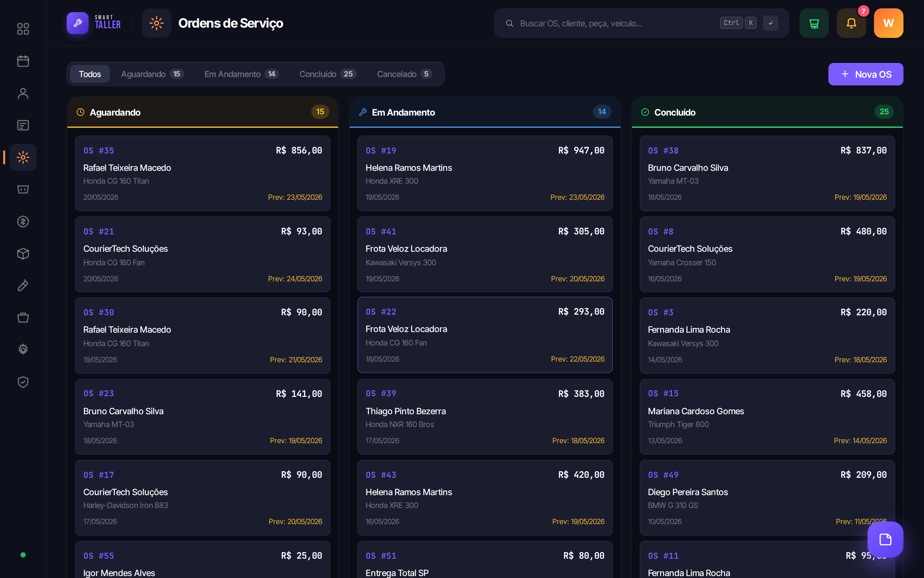
Task: Open the inventory cube icon in sidebar
Action: (23, 253)
